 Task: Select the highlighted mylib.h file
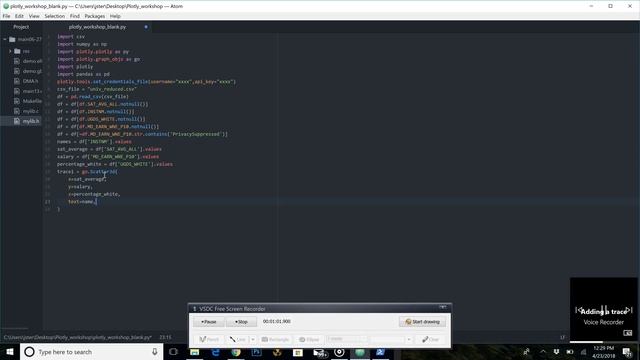(x=21, y=121)
